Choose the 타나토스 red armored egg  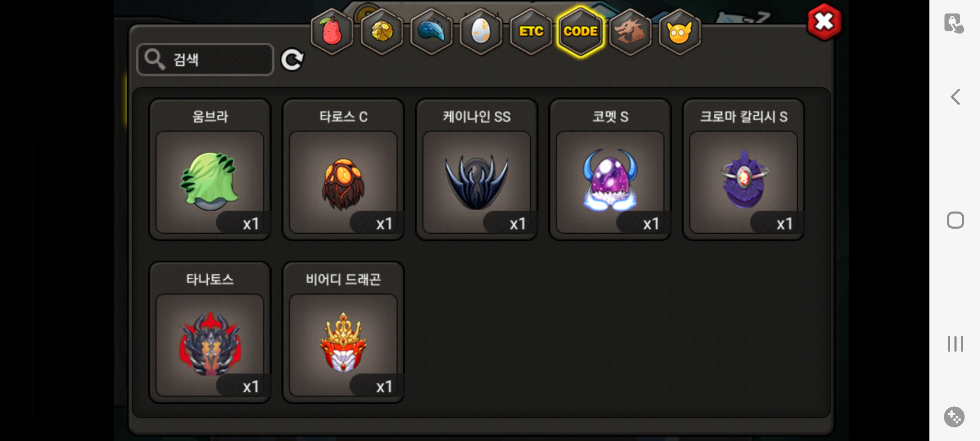pos(210,332)
